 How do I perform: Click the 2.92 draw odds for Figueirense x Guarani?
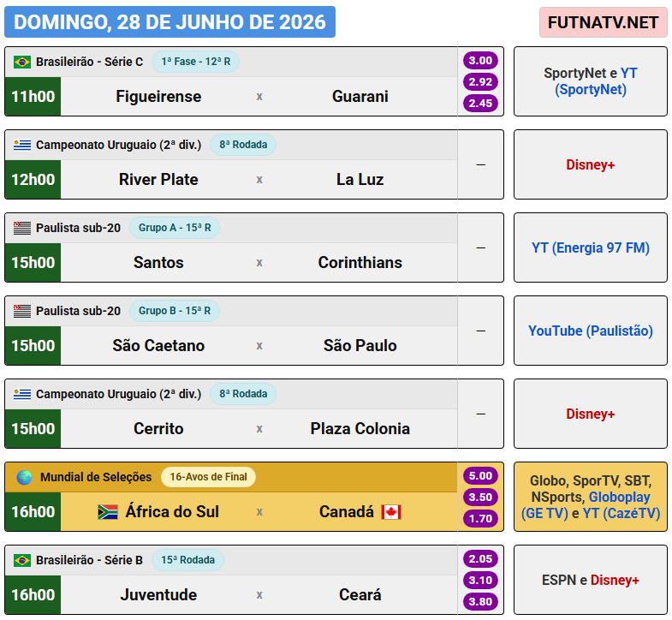(480, 82)
